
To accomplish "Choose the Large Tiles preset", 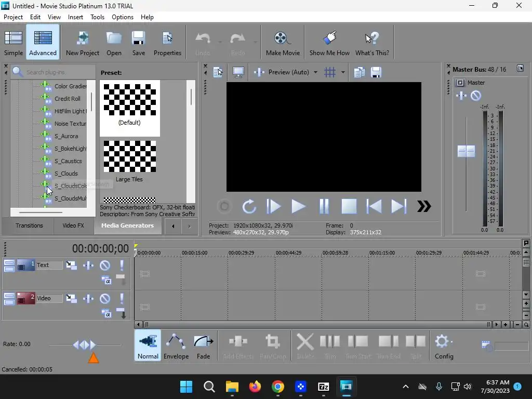I will coord(129,162).
